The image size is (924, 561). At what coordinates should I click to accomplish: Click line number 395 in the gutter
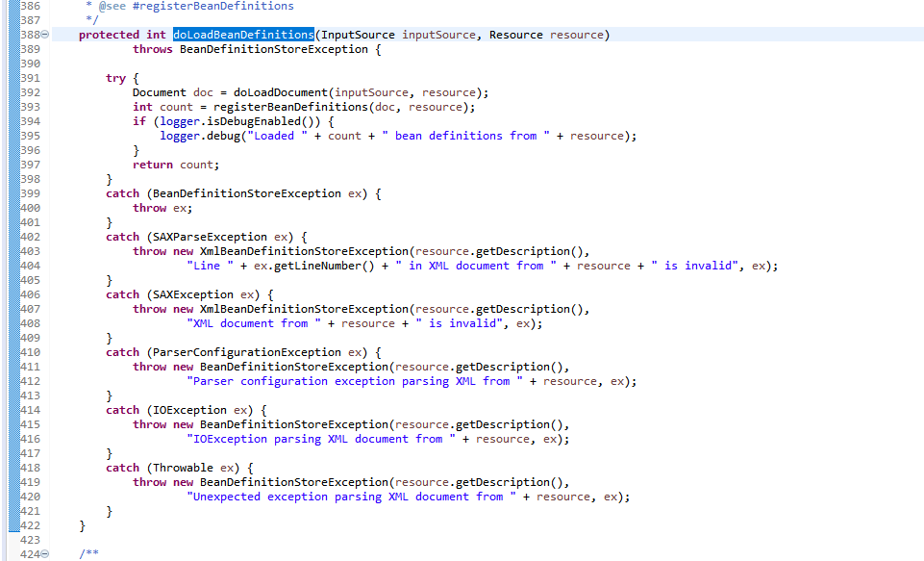pyautogui.click(x=30, y=136)
